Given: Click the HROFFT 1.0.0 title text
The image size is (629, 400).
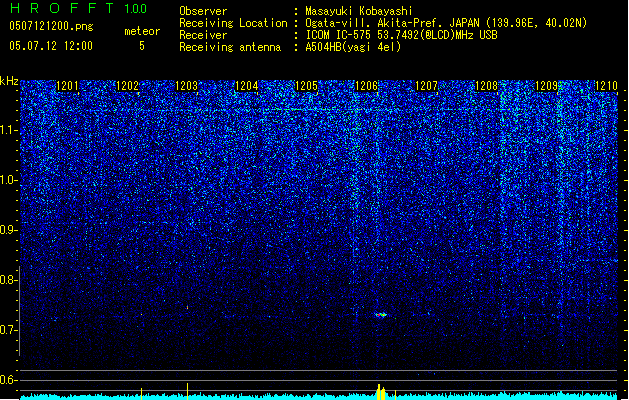Looking at the screenshot, I should coord(79,8).
